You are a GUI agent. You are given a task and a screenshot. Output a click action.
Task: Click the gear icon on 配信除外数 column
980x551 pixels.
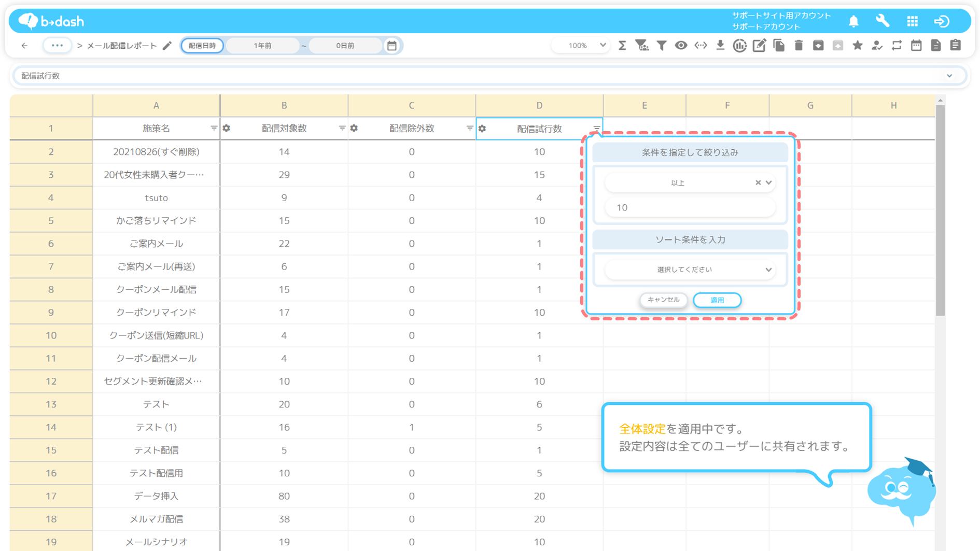click(x=354, y=128)
